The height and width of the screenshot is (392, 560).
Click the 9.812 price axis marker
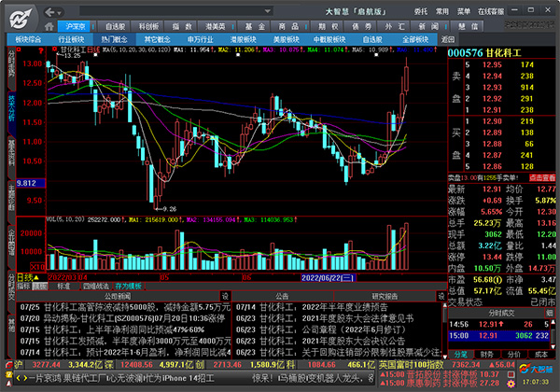(30, 183)
